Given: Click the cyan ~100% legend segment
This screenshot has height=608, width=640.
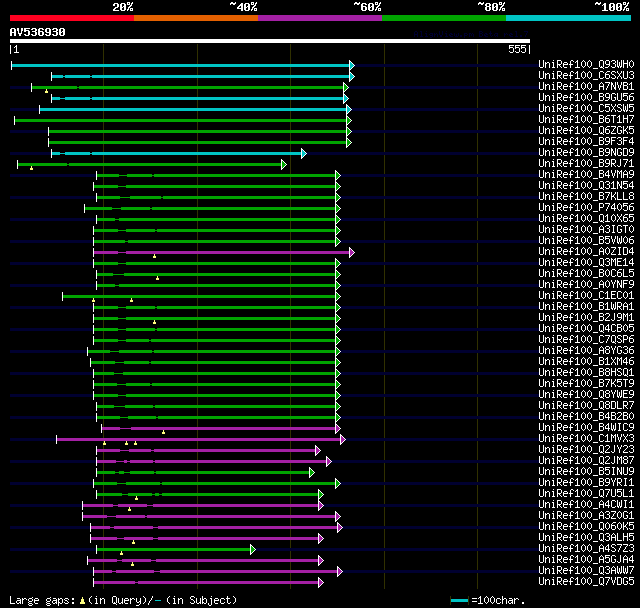Looking at the screenshot, I should [x=569, y=18].
